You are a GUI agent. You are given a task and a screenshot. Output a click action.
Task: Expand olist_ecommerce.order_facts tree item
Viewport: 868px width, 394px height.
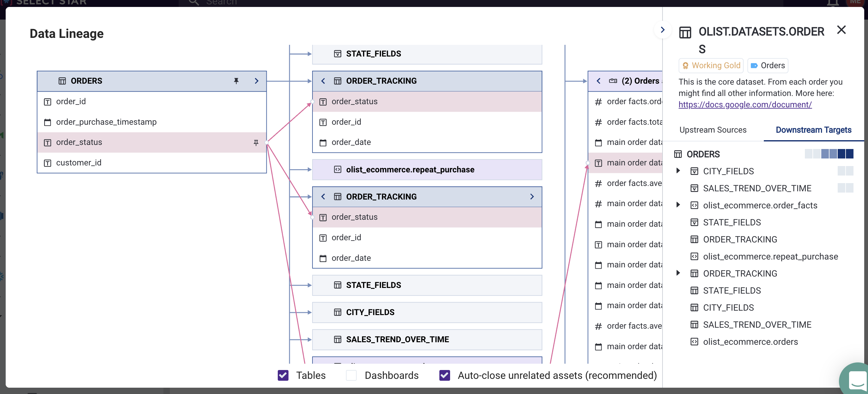point(678,205)
